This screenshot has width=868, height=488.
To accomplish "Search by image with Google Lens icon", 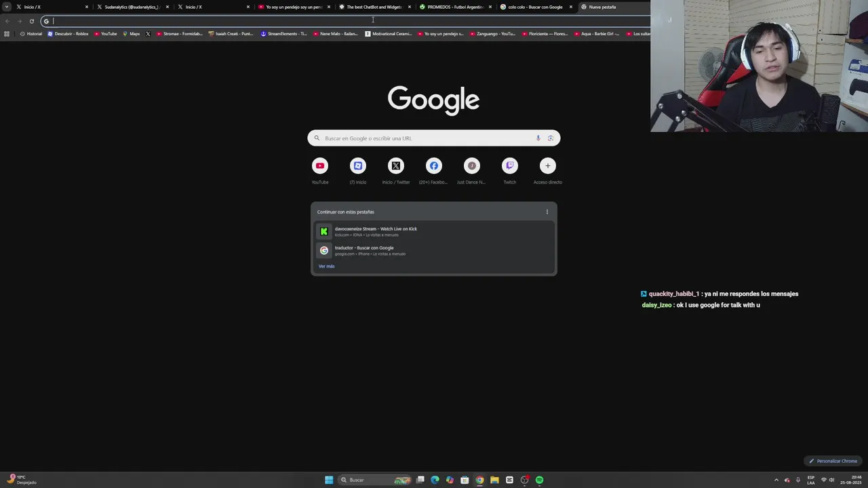I will tap(551, 138).
